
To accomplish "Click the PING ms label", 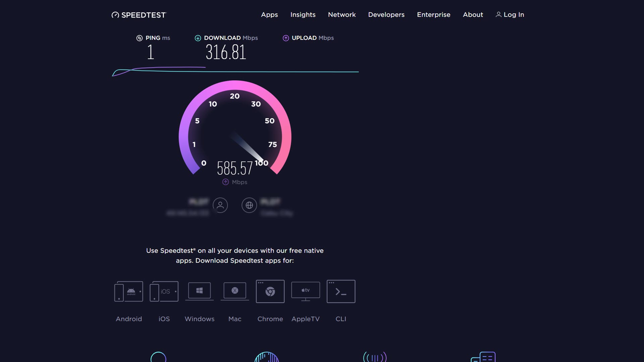I will (158, 38).
